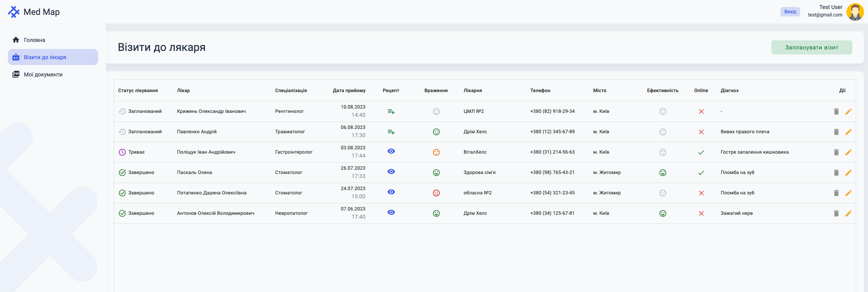This screenshot has height=292, width=868.
Task: Delete the Антонов Олексій Володимирович visit
Action: tap(836, 213)
